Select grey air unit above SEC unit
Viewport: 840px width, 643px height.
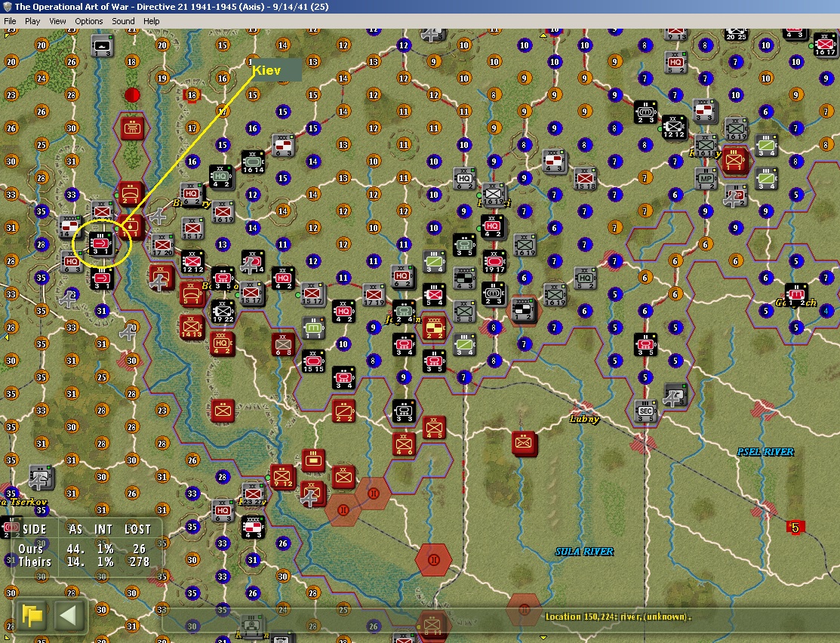click(675, 395)
